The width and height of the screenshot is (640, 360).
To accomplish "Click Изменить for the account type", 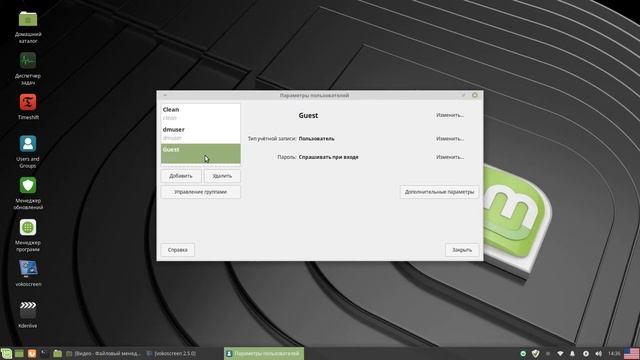I will 450,139.
